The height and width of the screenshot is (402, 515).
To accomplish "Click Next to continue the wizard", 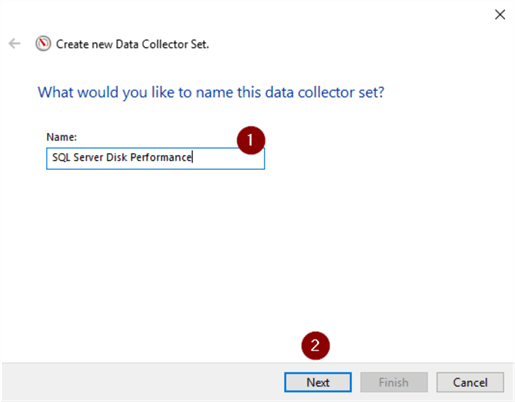I will click(318, 382).
